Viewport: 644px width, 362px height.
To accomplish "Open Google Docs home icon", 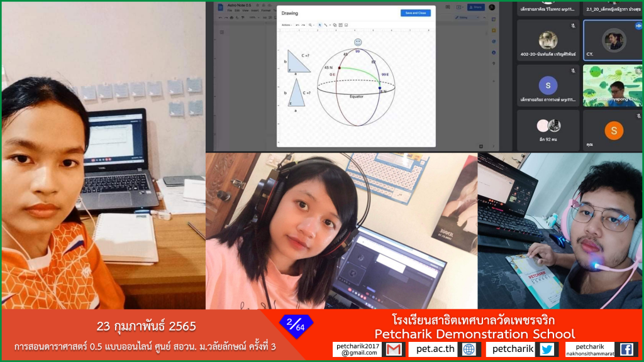I will point(221,8).
